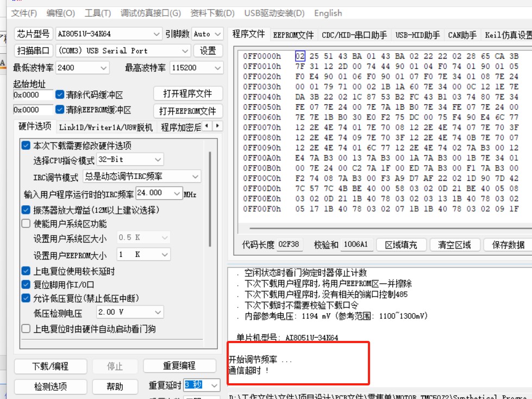This screenshot has width=532, height=399.
Task: Click the 通信超时 message in log
Action: click(249, 370)
